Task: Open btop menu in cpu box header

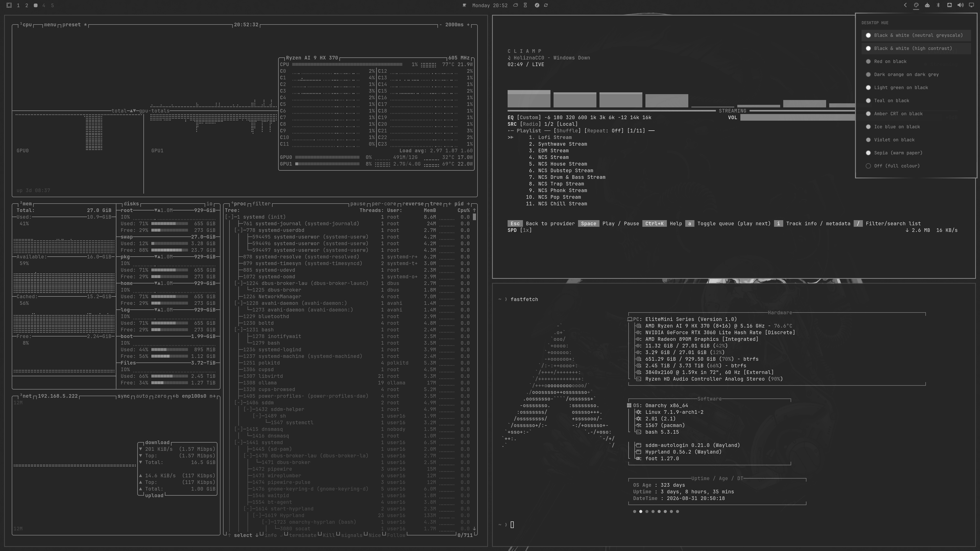Action: pyautogui.click(x=50, y=25)
